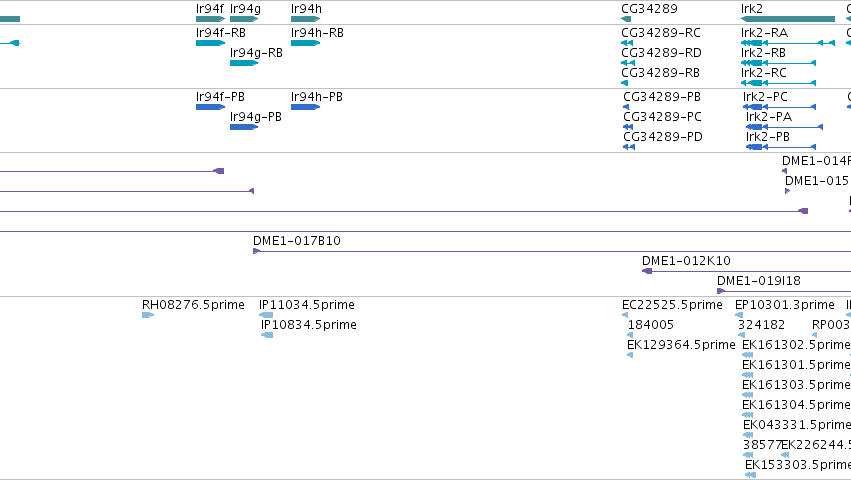Open transcript Irk2-RA
The image size is (851, 480).
point(764,33)
